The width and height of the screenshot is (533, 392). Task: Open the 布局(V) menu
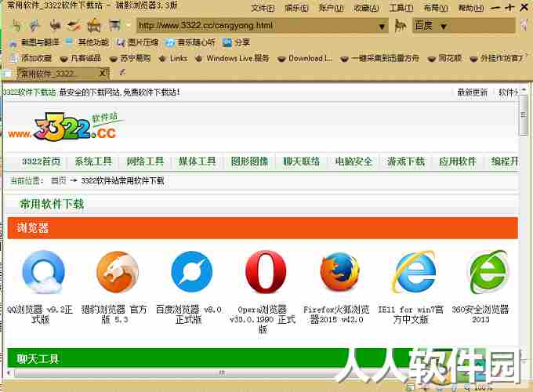tap(436, 8)
